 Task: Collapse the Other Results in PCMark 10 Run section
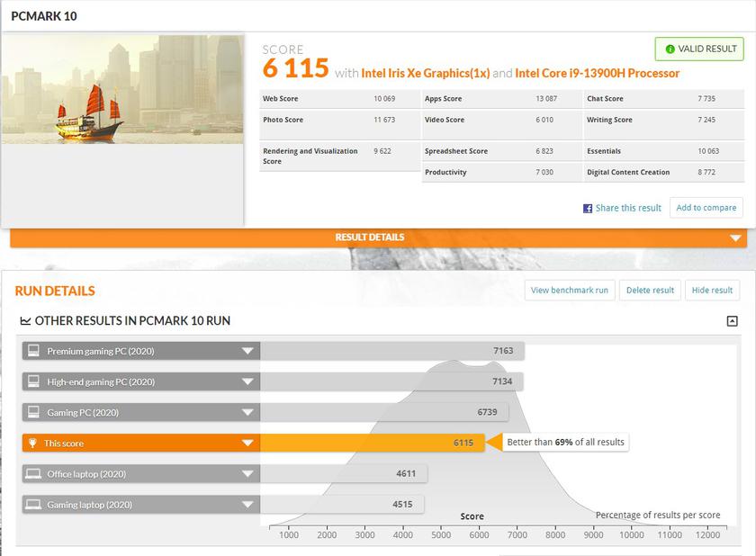coord(732,321)
